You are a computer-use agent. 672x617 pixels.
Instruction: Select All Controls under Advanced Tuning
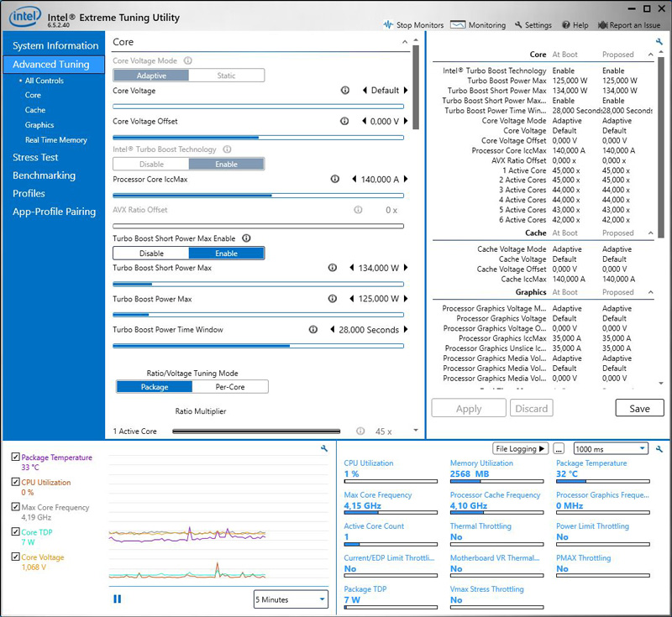pyautogui.click(x=45, y=81)
